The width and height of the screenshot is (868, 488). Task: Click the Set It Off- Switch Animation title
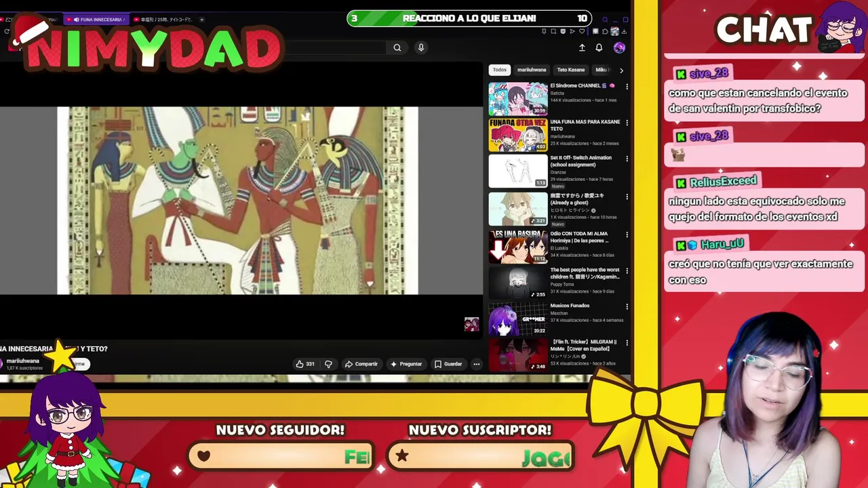pyautogui.click(x=580, y=161)
